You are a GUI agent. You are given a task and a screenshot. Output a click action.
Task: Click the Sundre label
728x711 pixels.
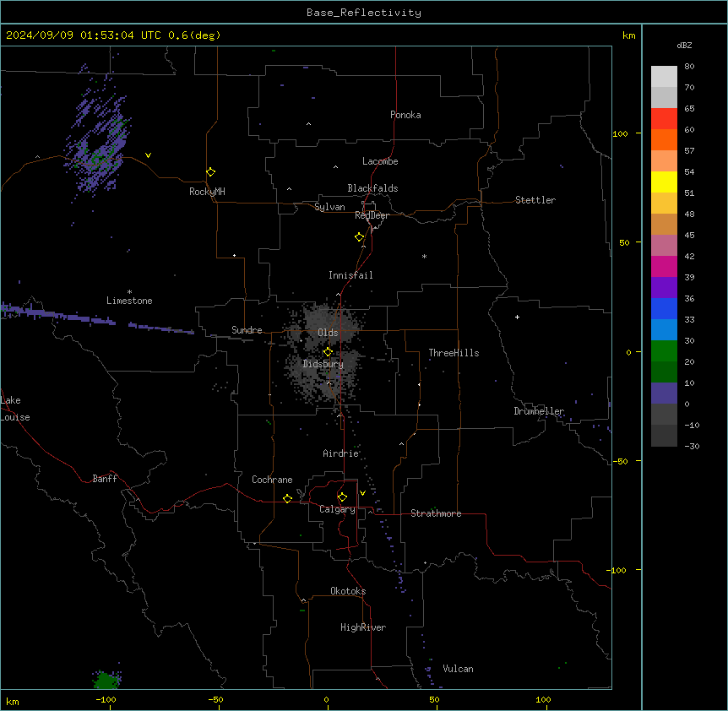247,330
